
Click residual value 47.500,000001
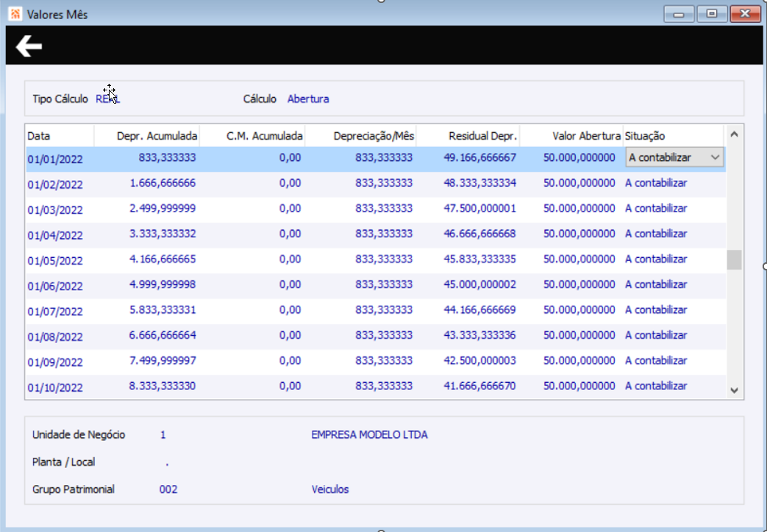tap(480, 208)
